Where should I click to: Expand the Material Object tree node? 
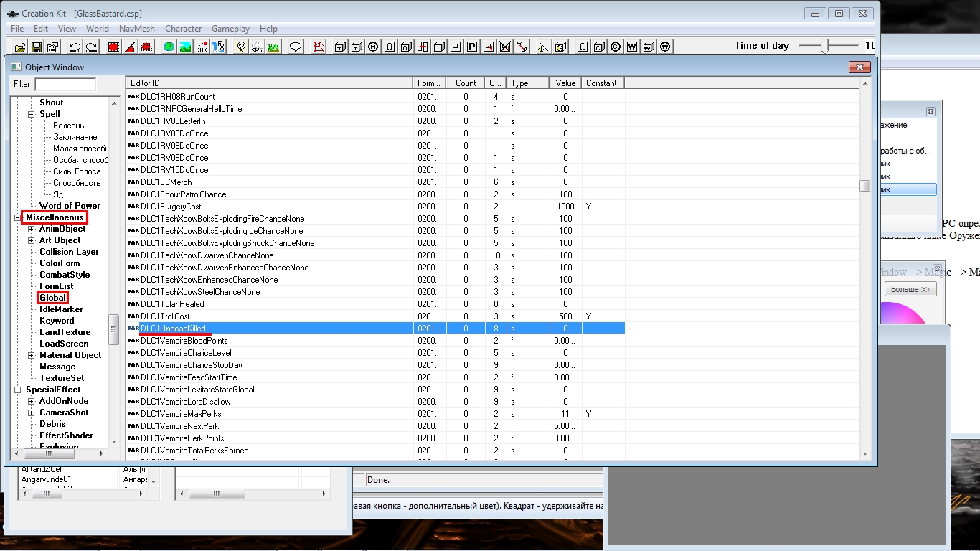[32, 355]
